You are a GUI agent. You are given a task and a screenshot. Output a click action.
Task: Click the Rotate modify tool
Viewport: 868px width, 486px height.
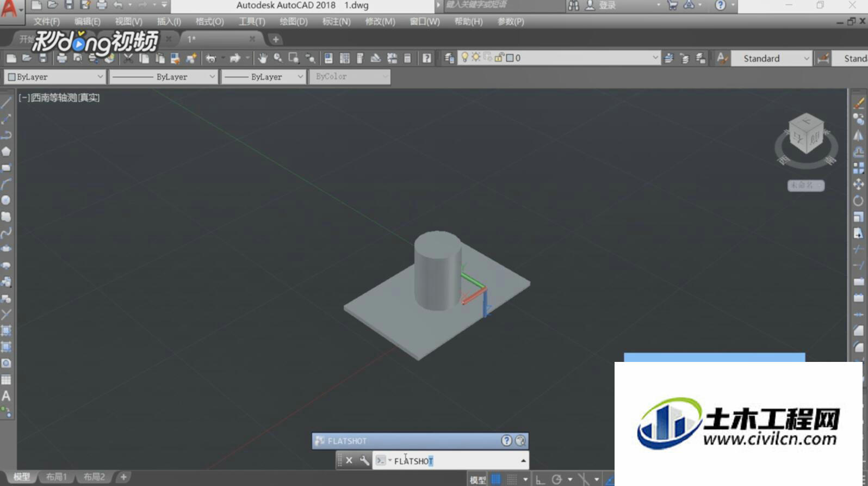click(859, 201)
